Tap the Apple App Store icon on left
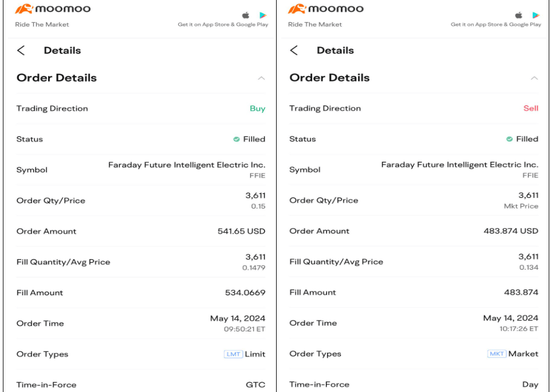 (x=246, y=15)
